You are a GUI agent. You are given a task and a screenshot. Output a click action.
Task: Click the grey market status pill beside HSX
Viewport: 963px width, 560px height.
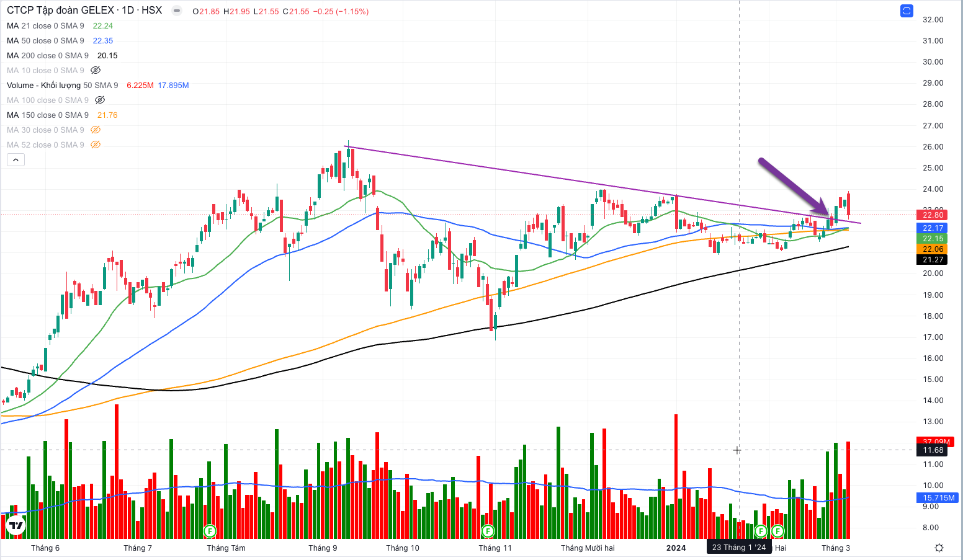click(177, 11)
